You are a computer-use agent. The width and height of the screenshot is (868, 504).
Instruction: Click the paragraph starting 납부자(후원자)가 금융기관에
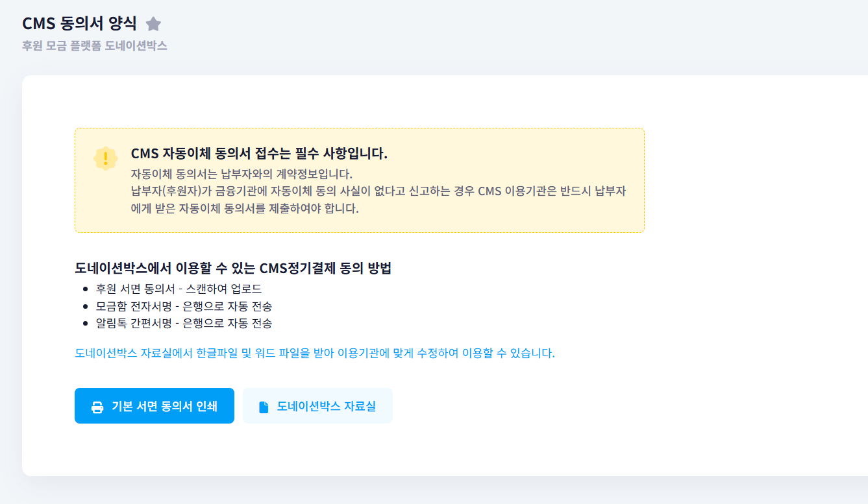click(x=378, y=200)
